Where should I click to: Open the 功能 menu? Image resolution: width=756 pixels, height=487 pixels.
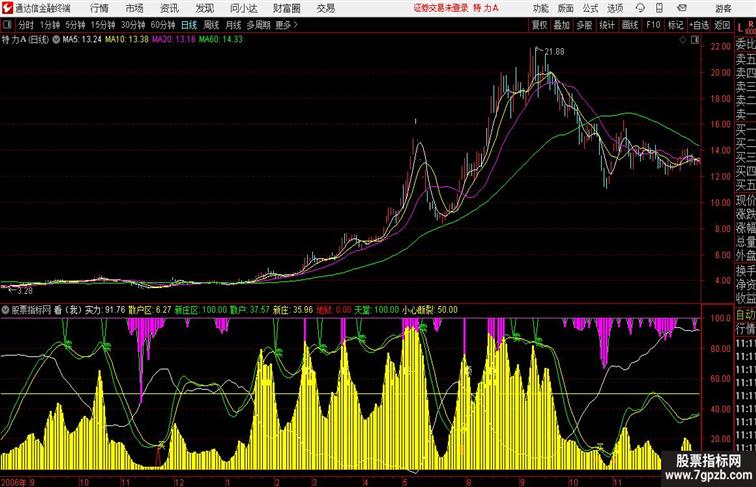(540, 8)
